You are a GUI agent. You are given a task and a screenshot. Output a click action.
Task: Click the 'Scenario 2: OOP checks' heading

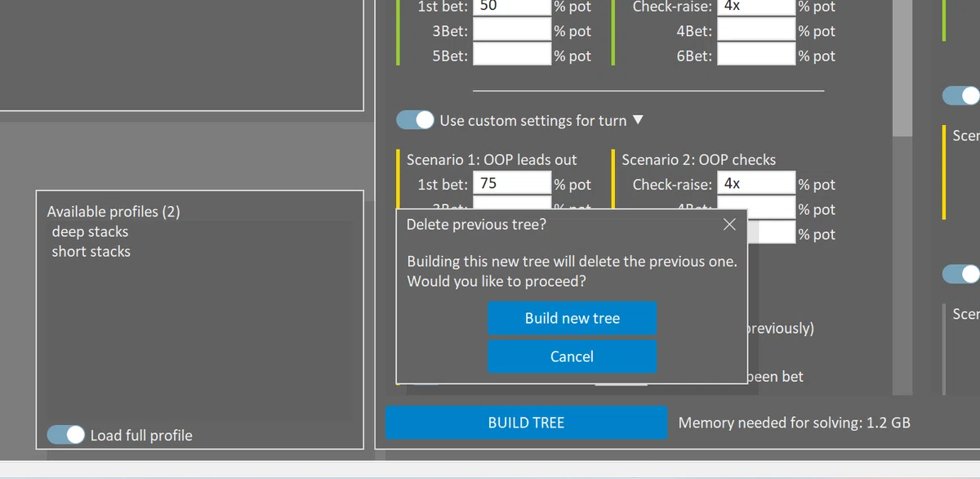699,159
